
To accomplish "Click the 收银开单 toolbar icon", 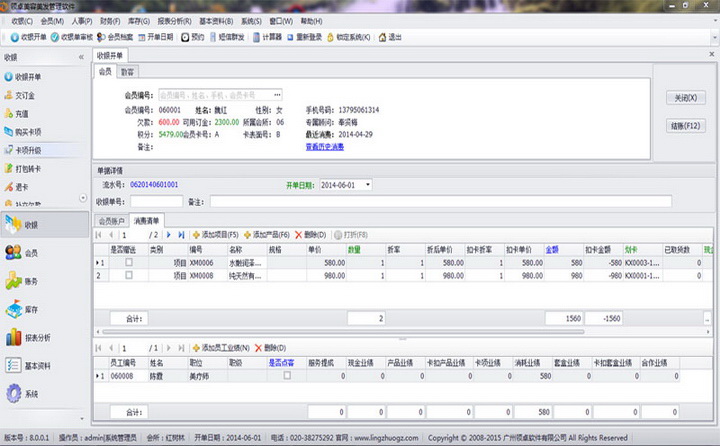I will (x=15, y=37).
